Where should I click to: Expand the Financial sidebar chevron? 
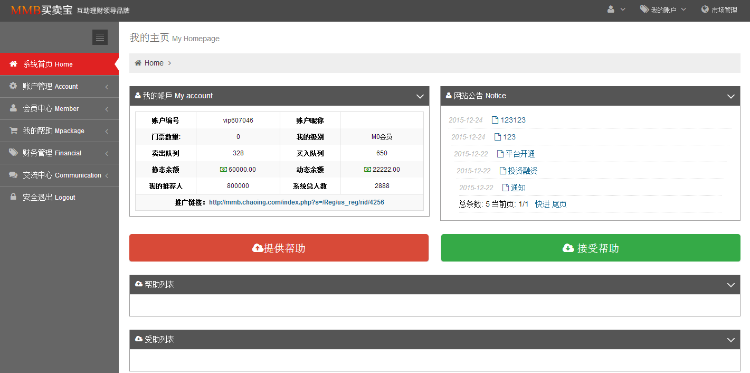(x=107, y=153)
